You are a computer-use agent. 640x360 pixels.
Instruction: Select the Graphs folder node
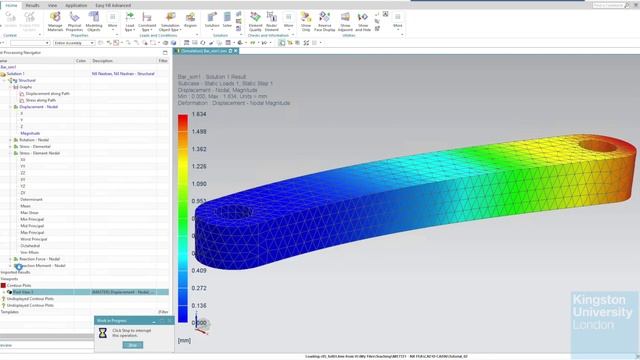point(25,87)
